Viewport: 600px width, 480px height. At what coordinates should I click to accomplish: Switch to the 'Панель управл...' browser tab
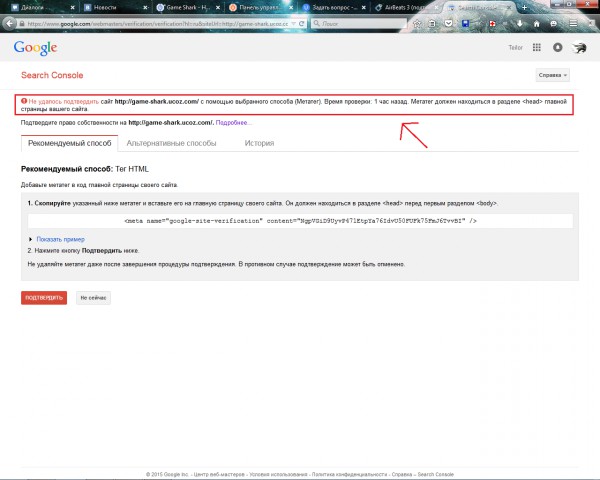coord(260,8)
